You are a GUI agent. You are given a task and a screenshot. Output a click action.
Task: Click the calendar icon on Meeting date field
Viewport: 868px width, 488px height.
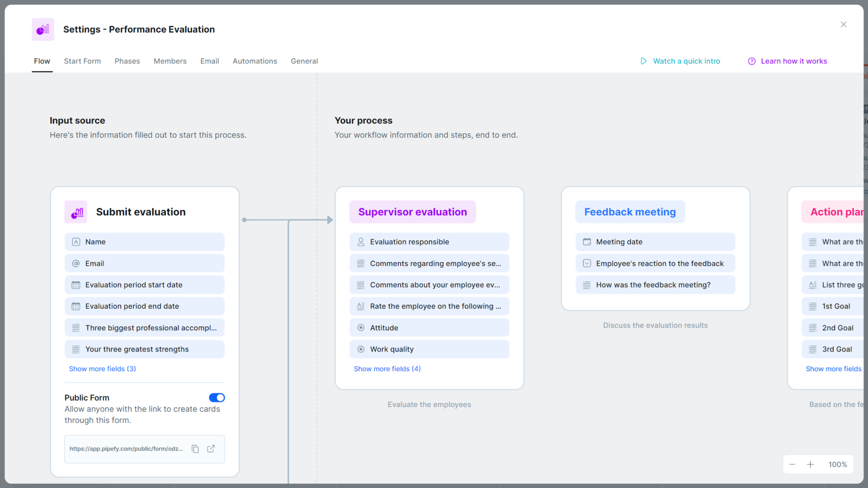586,242
